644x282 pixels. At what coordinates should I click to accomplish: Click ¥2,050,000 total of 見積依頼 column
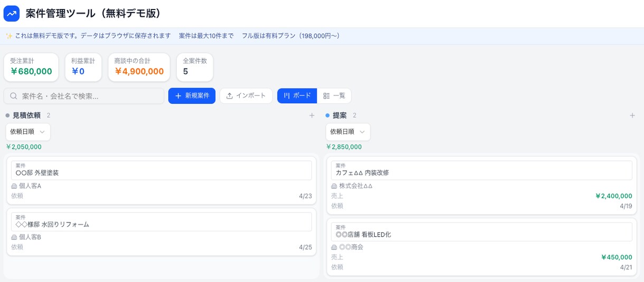coord(24,147)
